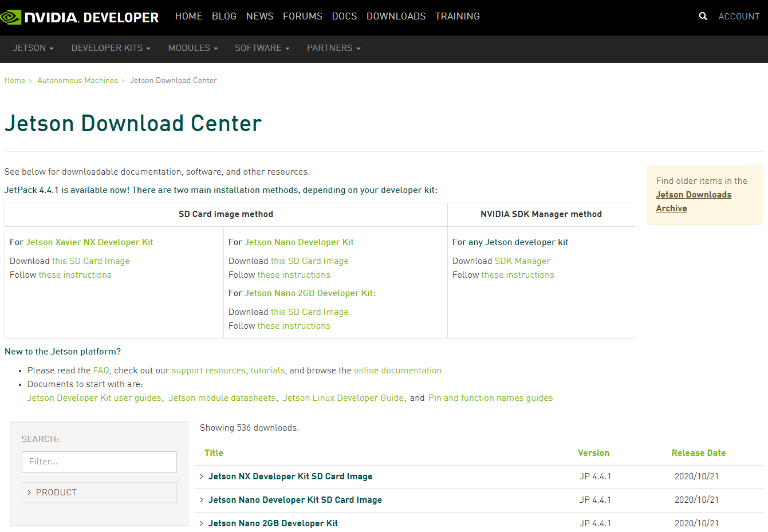Expand the PRODUCT filter section
The image size is (768, 532).
point(99,492)
